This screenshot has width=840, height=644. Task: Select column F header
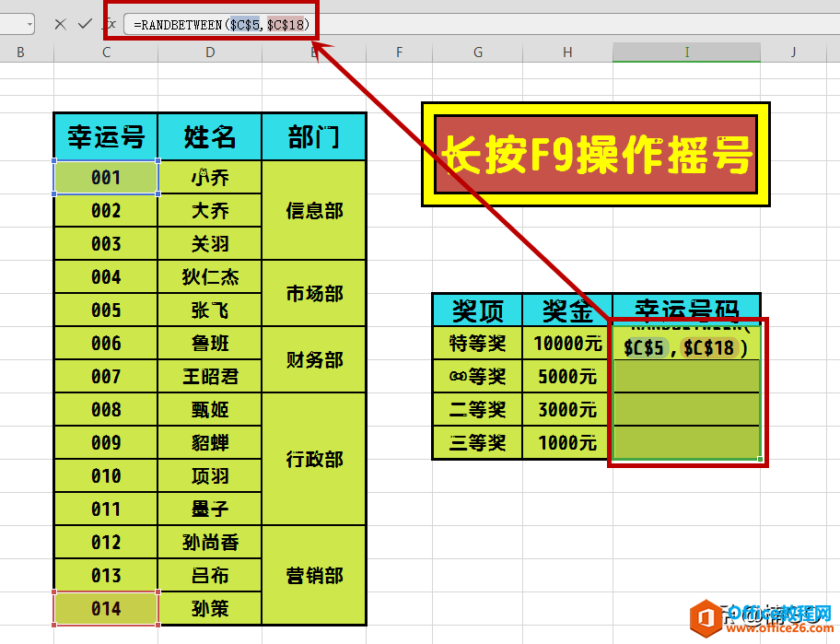click(399, 52)
